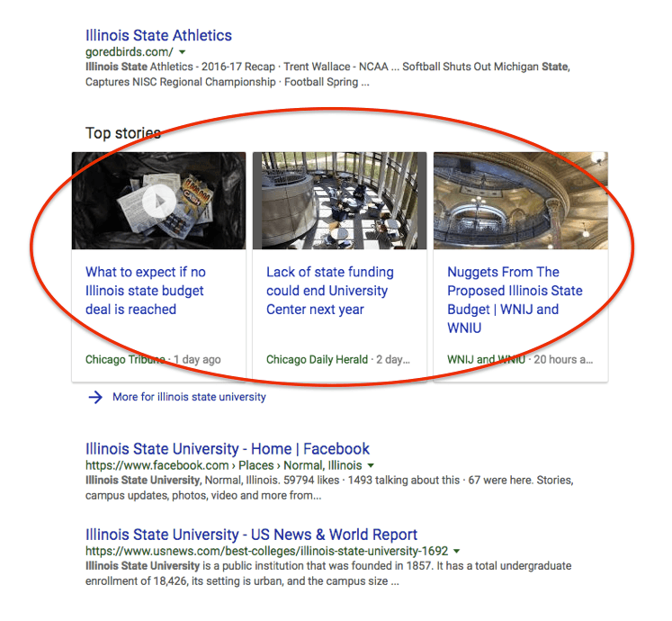
Task: Open 'What to expect if no Illinois state budget' story
Action: tap(146, 291)
